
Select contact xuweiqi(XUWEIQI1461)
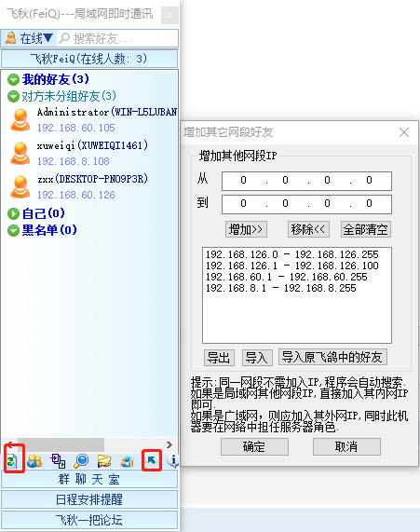pyautogui.click(x=92, y=145)
